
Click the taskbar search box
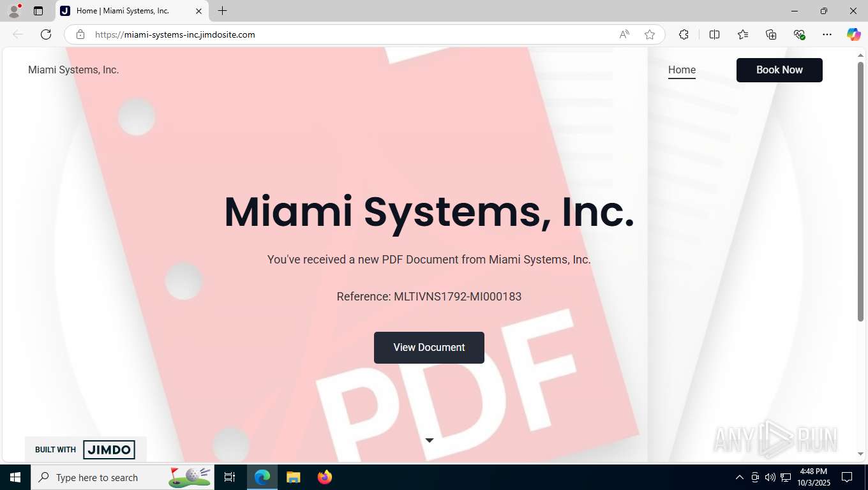click(x=123, y=477)
